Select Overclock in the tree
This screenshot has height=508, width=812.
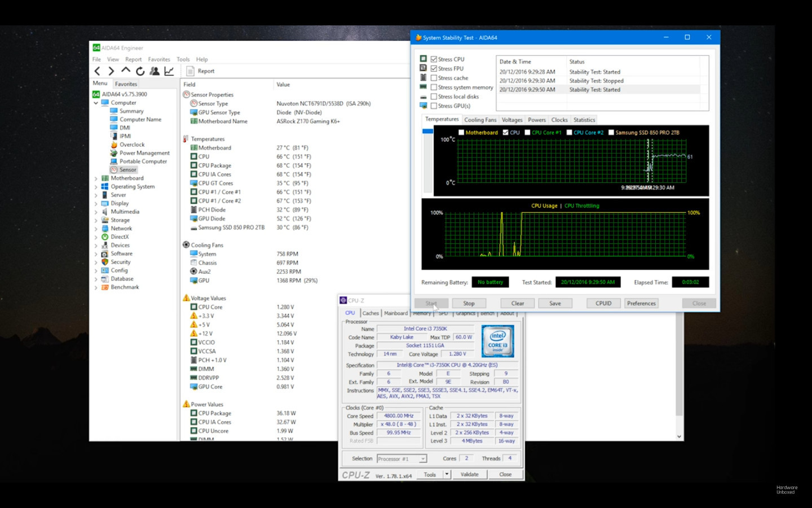132,144
